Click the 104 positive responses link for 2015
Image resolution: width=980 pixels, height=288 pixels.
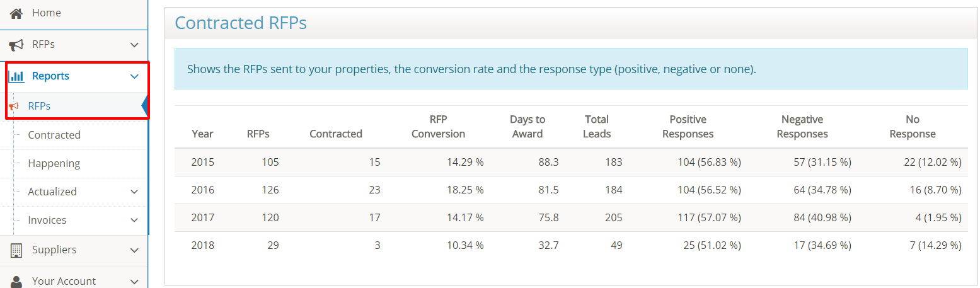pos(686,162)
